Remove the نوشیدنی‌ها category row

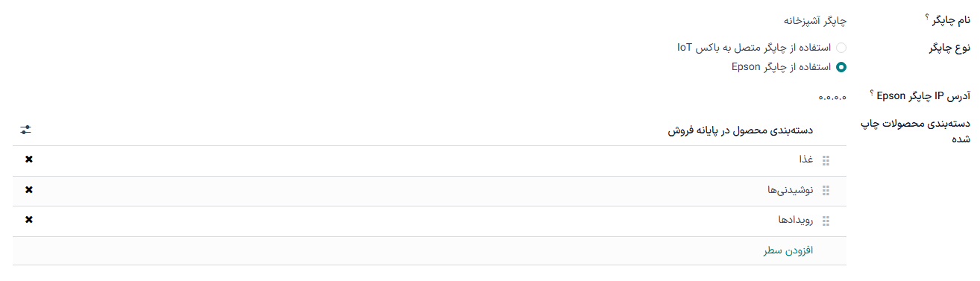(29, 189)
